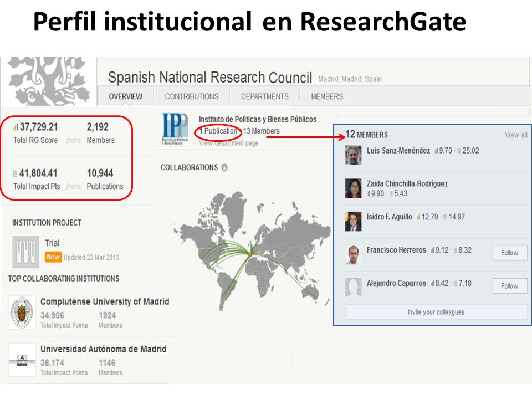Click Isidro F. Aguillo photo
Screen dimensions: 532x399
353,222
